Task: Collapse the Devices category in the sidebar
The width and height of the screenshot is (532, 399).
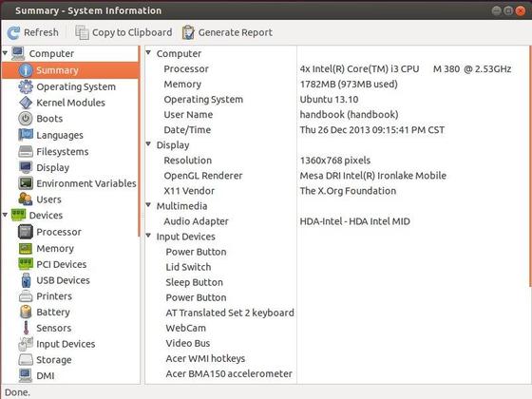Action: [5, 215]
